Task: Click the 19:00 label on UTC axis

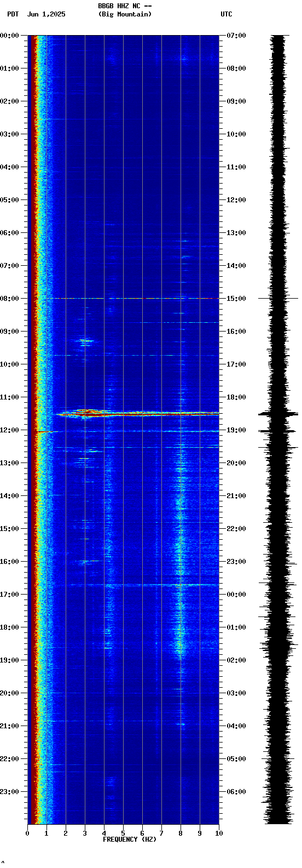Action: click(x=236, y=430)
